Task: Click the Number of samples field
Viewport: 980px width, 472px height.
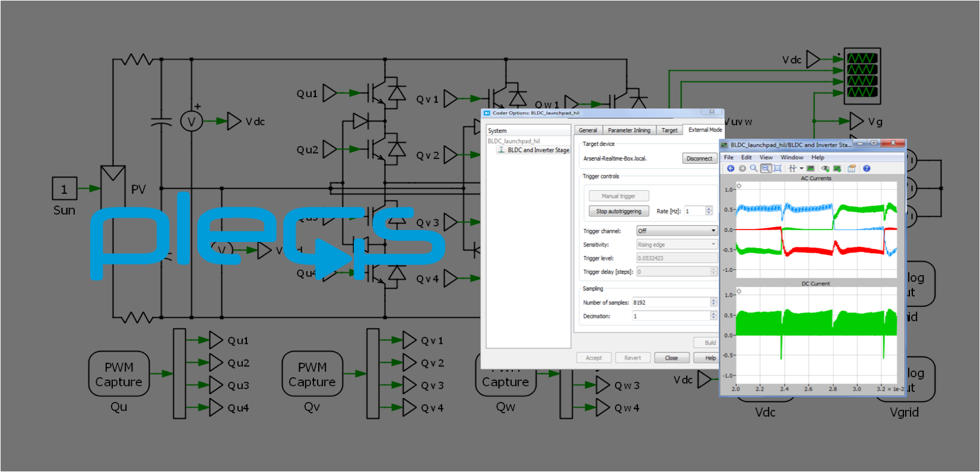Action: [x=671, y=302]
